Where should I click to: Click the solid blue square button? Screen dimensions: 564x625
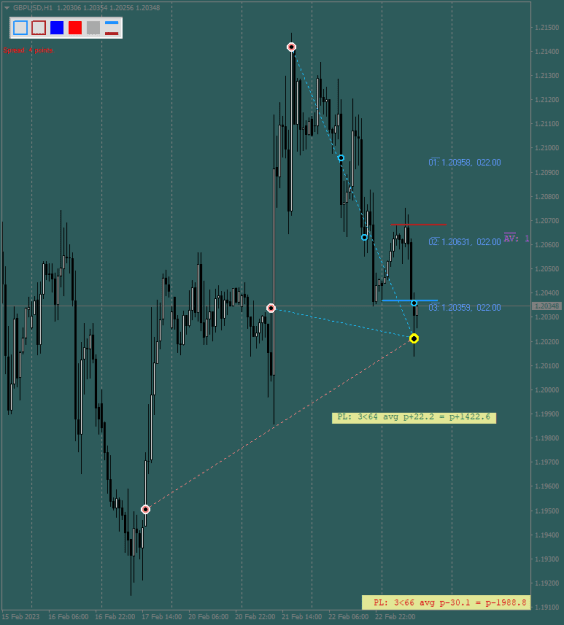point(57,28)
